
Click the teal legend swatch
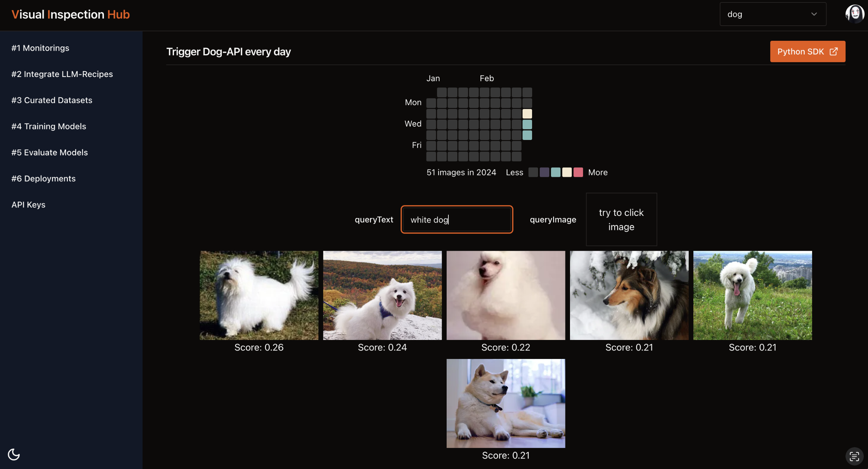(x=556, y=172)
